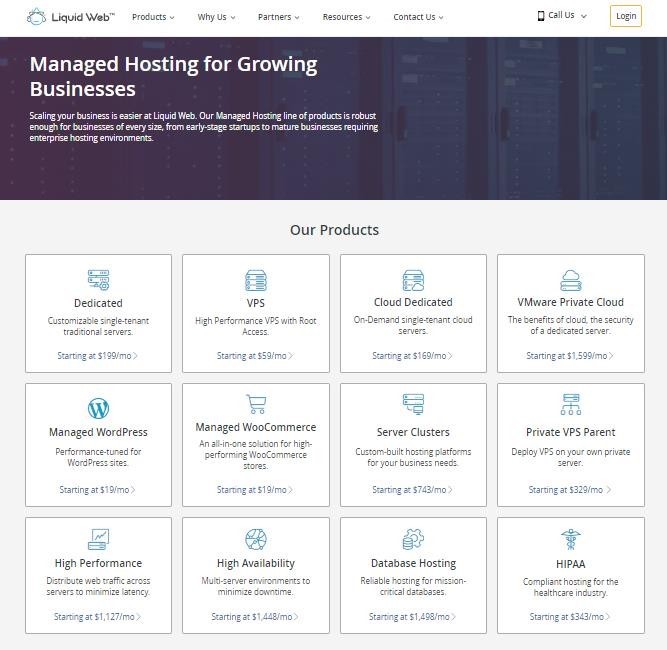
Task: Click 'Compliant hosting for the healthcare industry.' text
Action: (570, 587)
